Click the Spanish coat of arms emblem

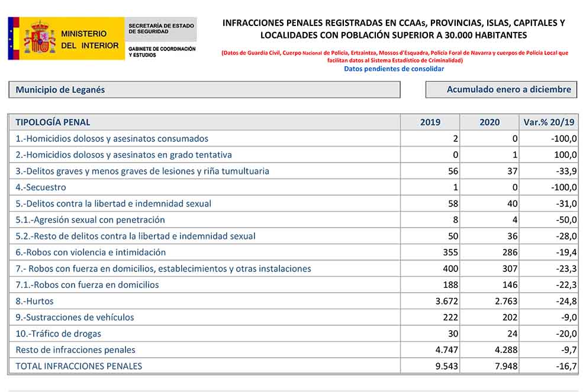(39, 38)
